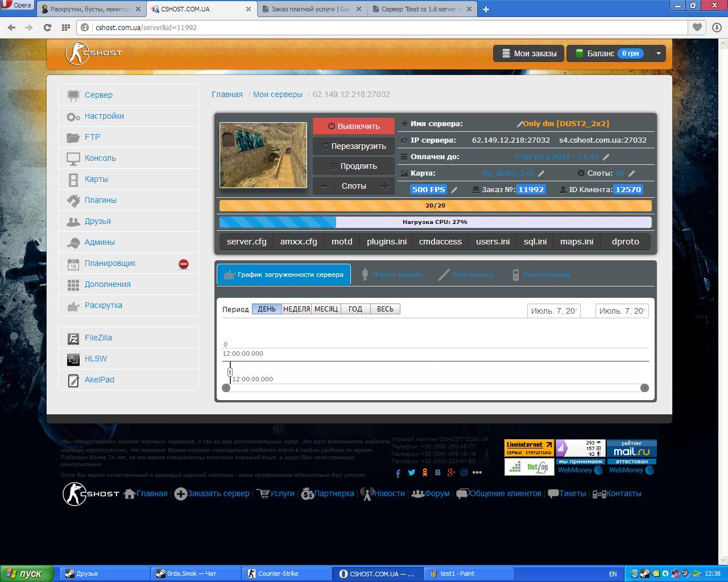Image resolution: width=728 pixels, height=582 pixels.
Task: Increase slots with the plus button
Action: point(384,186)
